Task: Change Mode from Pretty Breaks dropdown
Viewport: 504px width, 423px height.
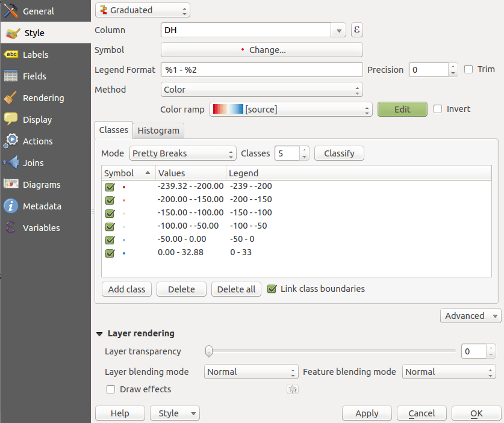Action: coord(182,153)
